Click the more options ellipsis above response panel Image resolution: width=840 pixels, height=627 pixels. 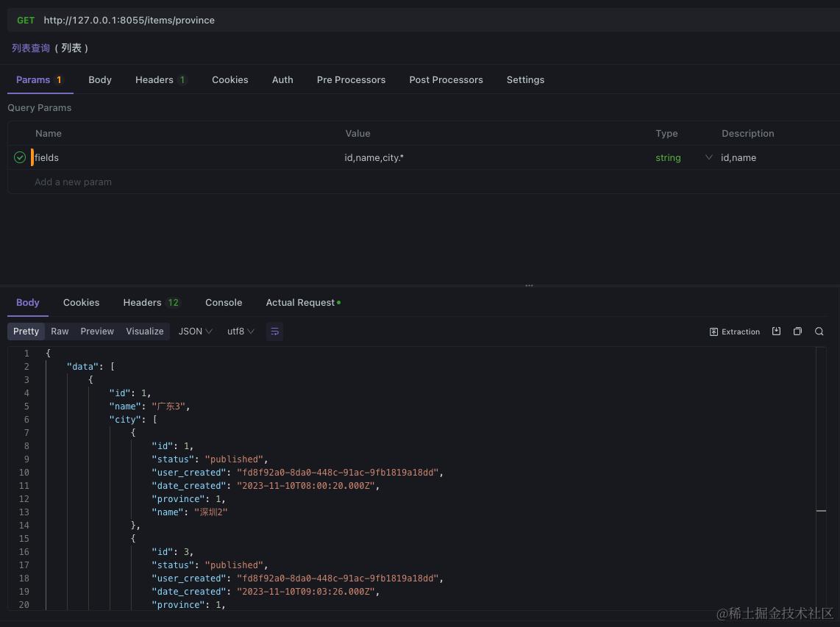[529, 284]
